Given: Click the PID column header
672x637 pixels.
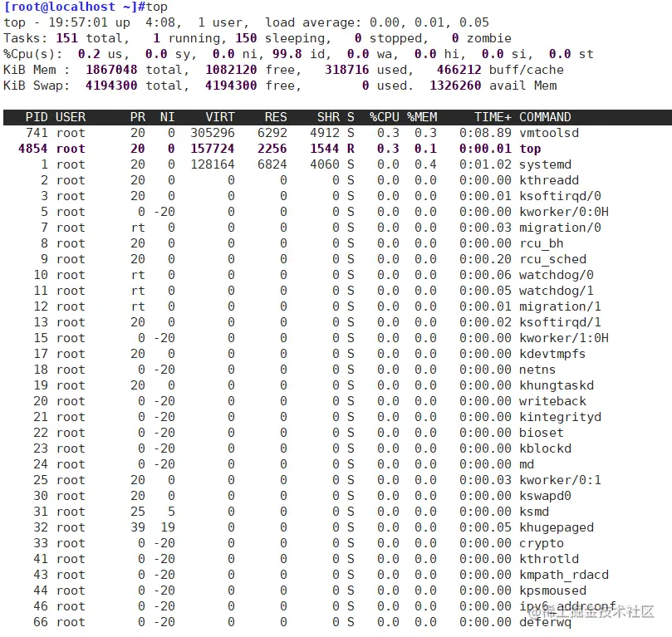Looking at the screenshot, I should [37, 117].
